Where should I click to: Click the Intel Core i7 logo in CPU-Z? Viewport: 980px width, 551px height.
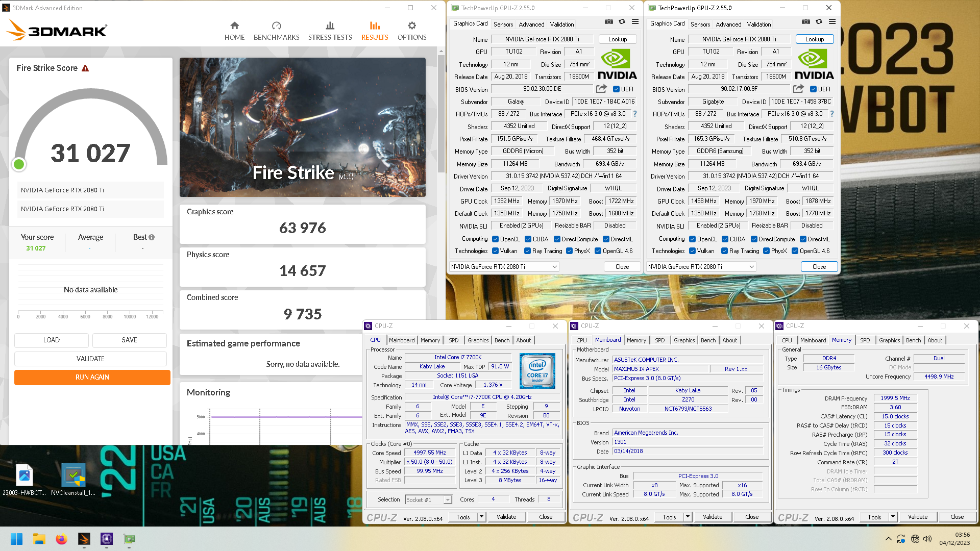click(537, 371)
